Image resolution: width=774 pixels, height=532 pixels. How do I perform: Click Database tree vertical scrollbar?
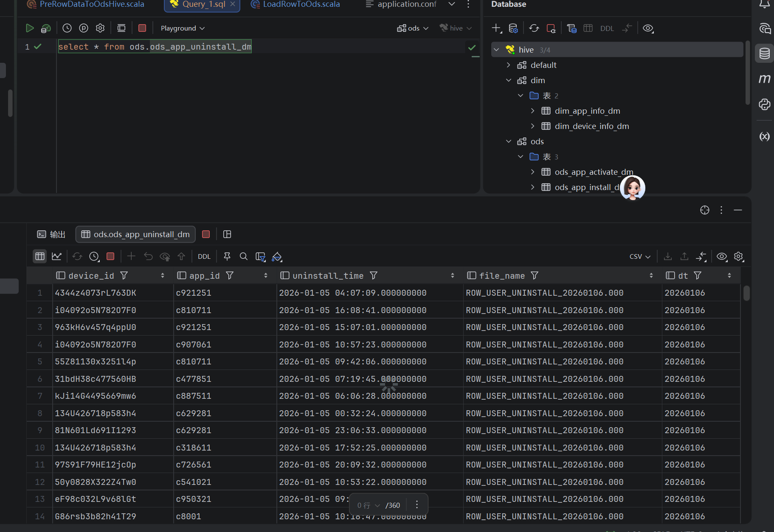pyautogui.click(x=748, y=73)
